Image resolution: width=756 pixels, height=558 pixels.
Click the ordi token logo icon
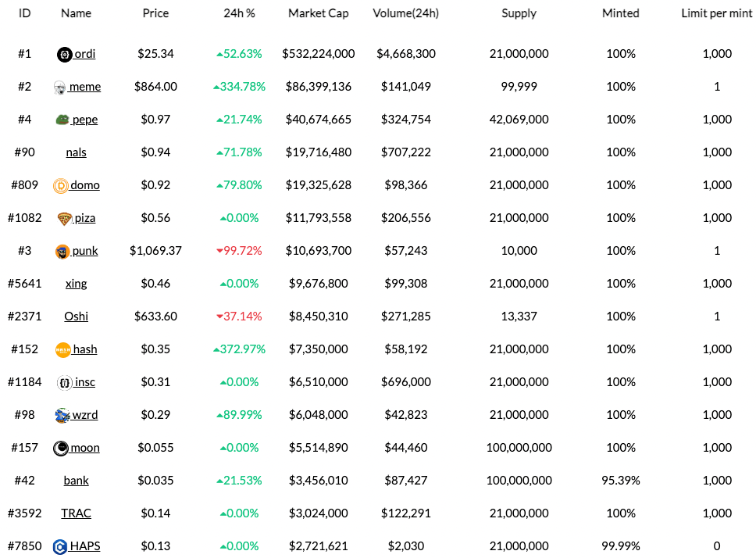pos(65,54)
